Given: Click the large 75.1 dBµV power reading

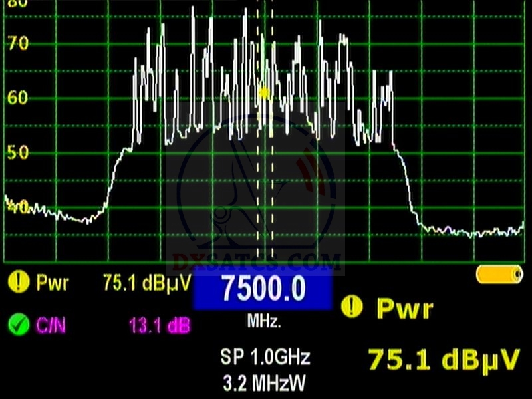Looking at the screenshot, I should [443, 359].
